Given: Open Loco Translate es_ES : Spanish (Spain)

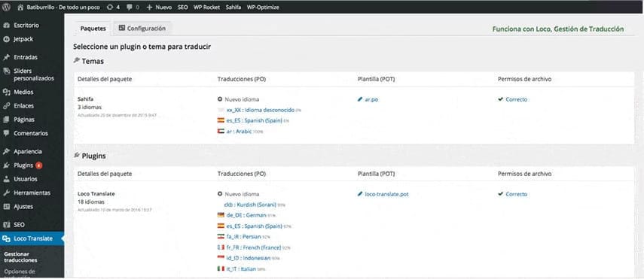Looking at the screenshot, I should (x=255, y=226).
